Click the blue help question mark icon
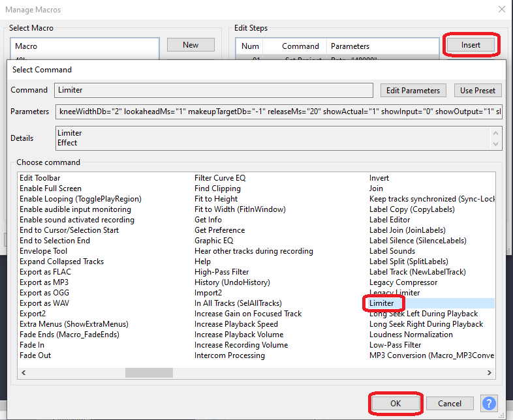The image size is (513, 420). (489, 404)
